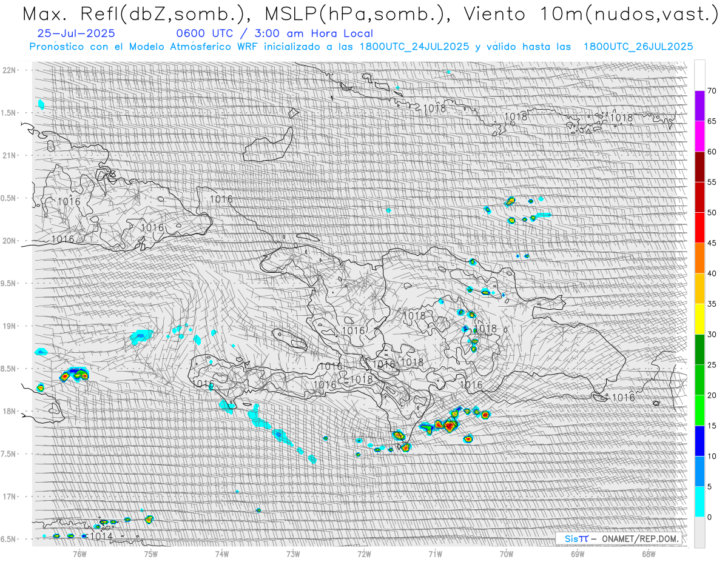Image resolution: width=728 pixels, height=562 pixels.
Task: Select the '50' colorbar scale value
Action: click(x=712, y=213)
